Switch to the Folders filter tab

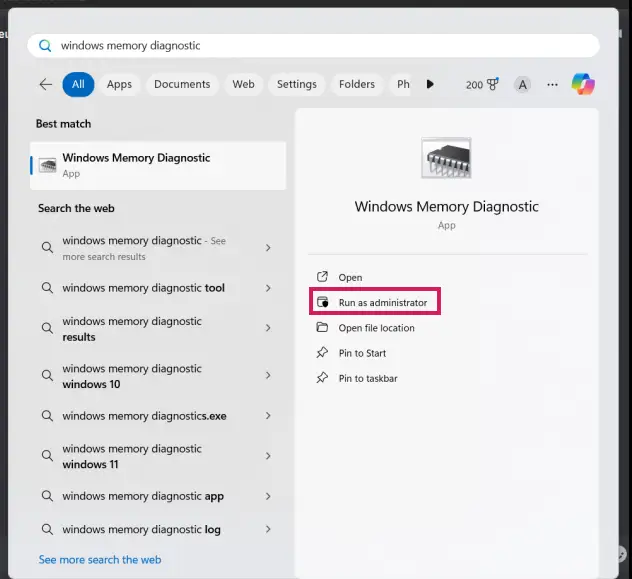tap(357, 84)
